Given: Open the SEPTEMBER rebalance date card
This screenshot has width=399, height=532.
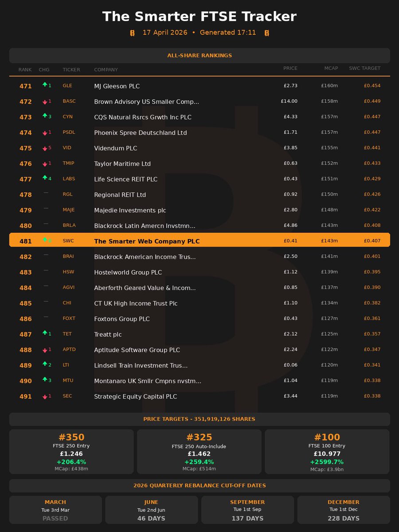Looking at the screenshot, I should (247, 510).
